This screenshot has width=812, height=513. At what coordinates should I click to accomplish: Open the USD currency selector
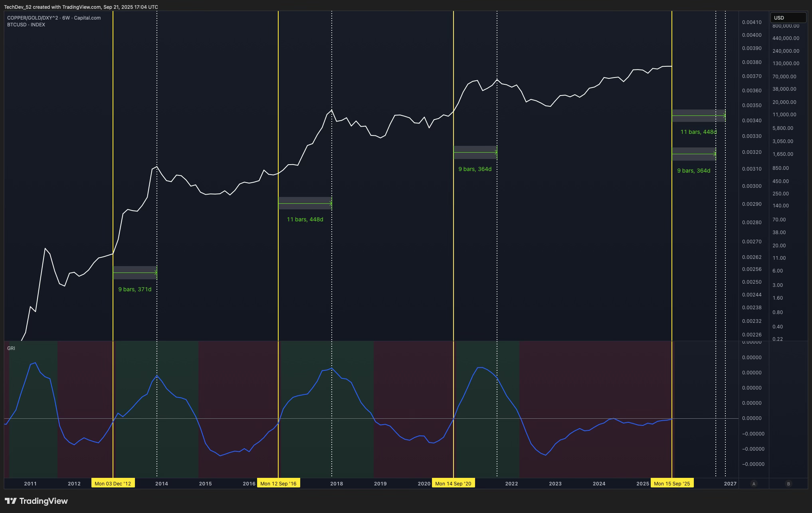tap(788, 18)
